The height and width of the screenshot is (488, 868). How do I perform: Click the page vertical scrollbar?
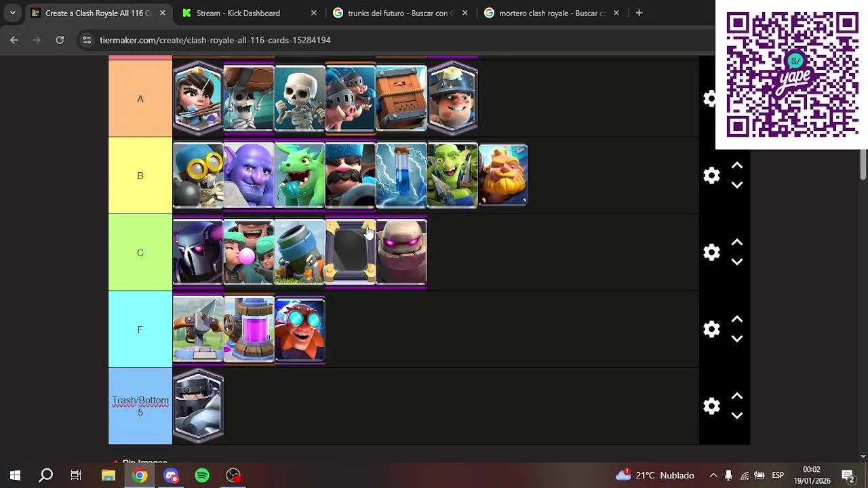[863, 165]
